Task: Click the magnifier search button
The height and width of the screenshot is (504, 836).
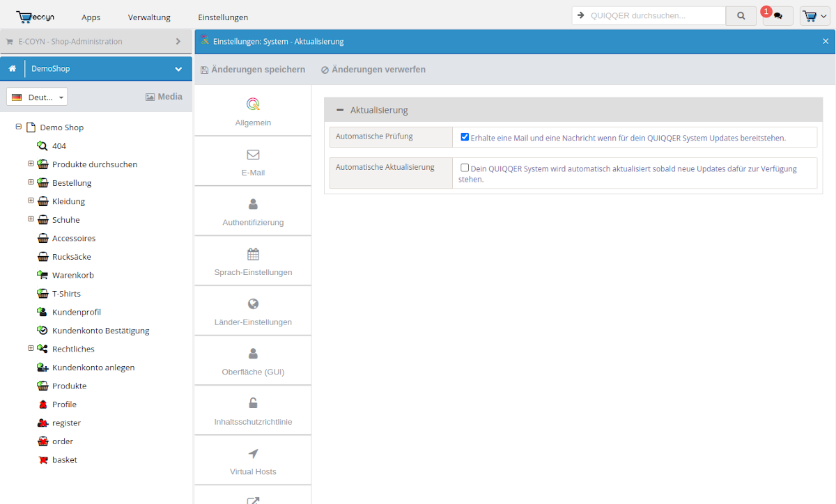Action: click(741, 16)
